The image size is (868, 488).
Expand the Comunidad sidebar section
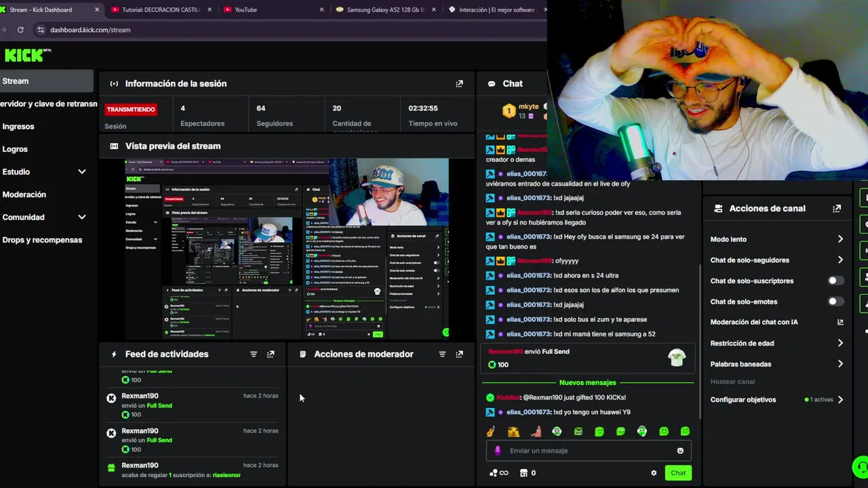point(82,218)
